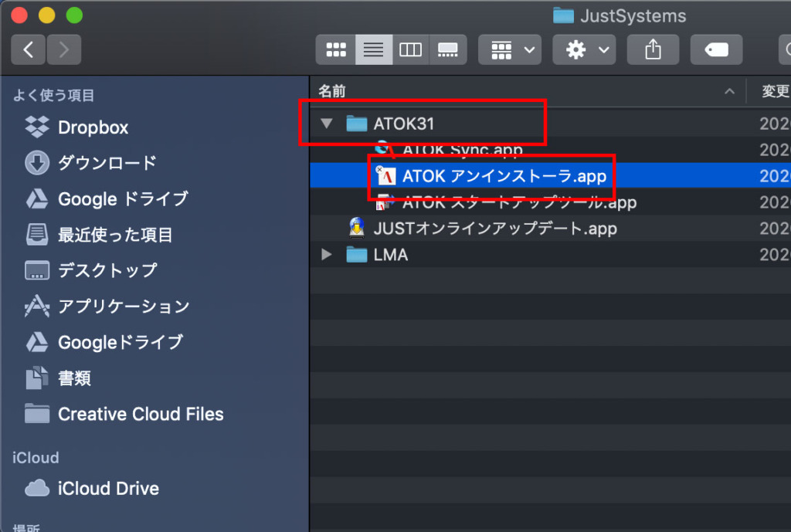The width and height of the screenshot is (791, 532).
Task: Open the group-by arrangement dropdown
Action: 510,49
